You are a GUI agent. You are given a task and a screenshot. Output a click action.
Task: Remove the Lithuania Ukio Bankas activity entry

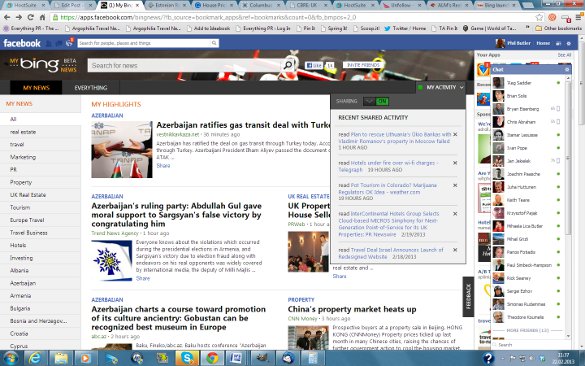[455, 134]
